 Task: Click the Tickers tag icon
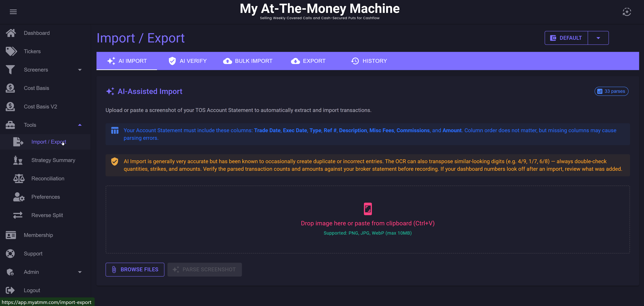11,51
